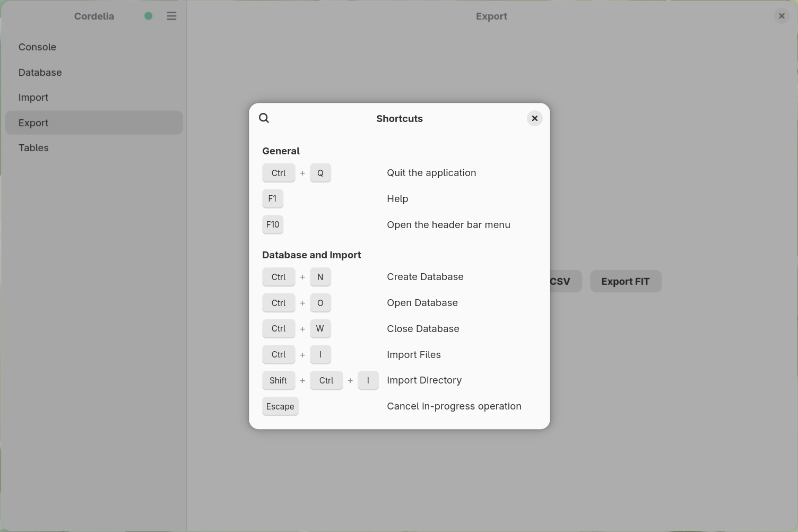Image resolution: width=798 pixels, height=532 pixels.
Task: Open search in Shortcuts dialog
Action: click(x=264, y=118)
